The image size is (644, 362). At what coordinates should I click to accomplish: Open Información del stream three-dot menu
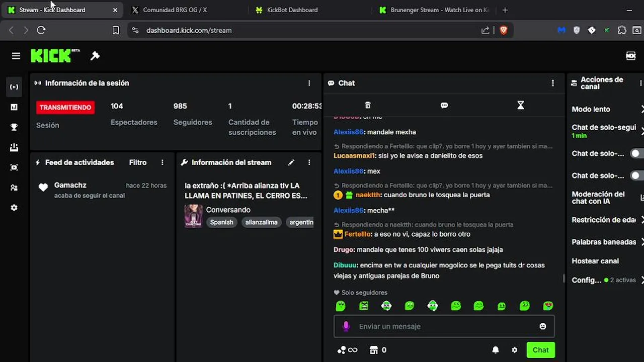pyautogui.click(x=309, y=162)
